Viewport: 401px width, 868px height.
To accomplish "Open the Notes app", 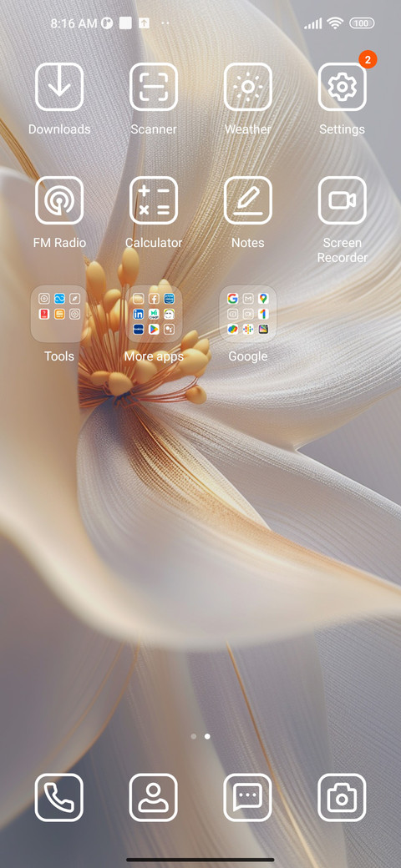I will [247, 200].
